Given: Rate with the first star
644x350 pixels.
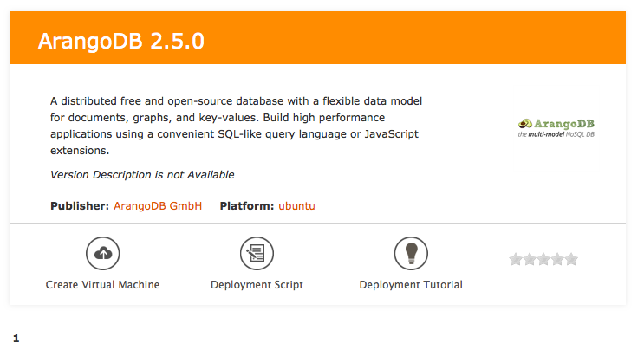Looking at the screenshot, I should [x=516, y=259].
